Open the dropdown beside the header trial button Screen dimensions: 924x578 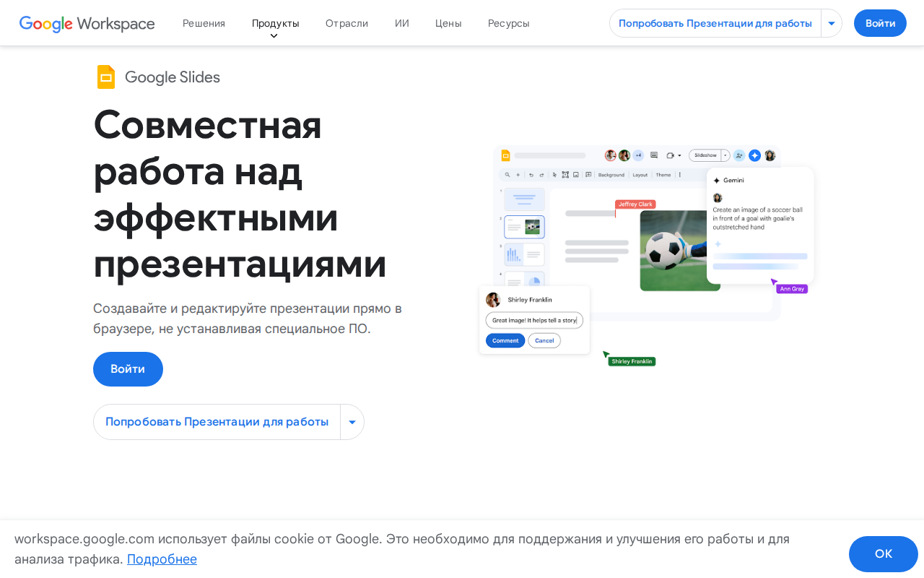pyautogui.click(x=831, y=22)
